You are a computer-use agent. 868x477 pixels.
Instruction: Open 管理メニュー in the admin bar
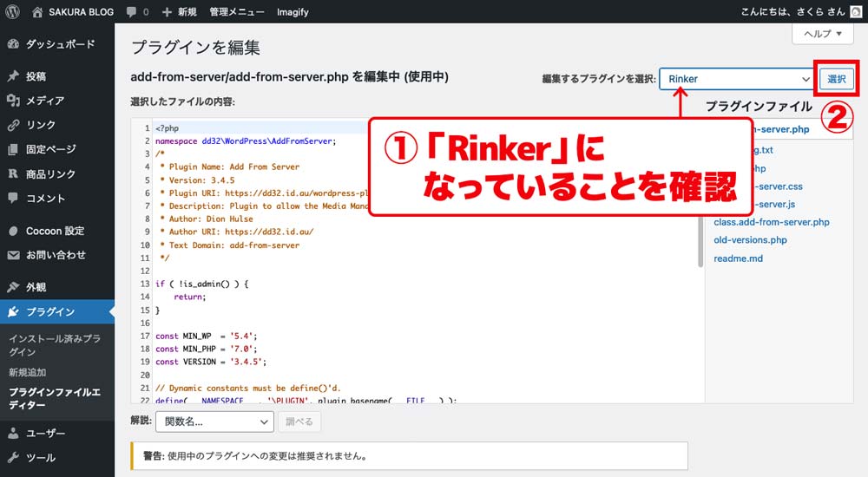[x=236, y=11]
